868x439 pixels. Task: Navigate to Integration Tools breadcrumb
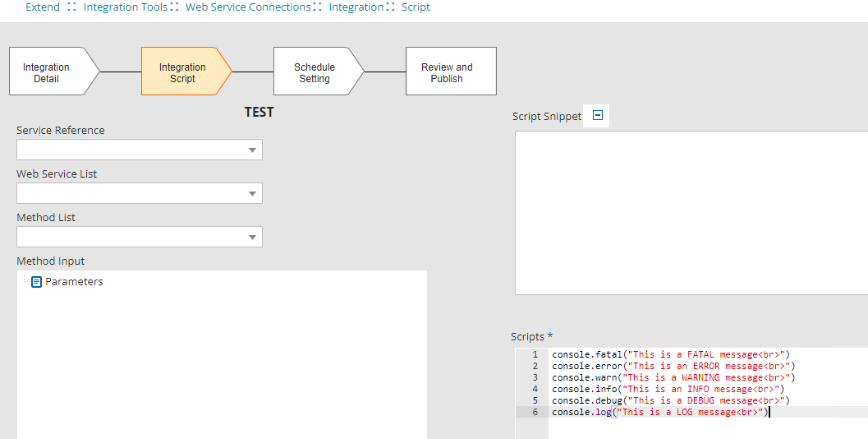point(125,7)
